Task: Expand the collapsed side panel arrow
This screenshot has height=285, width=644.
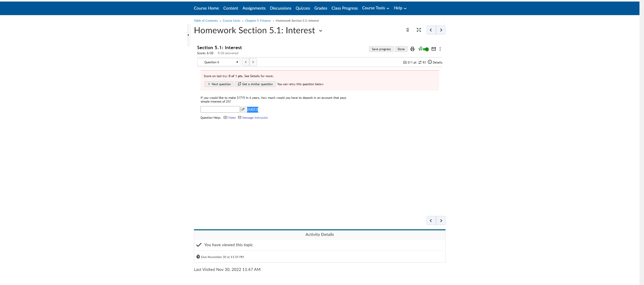Action: (188, 35)
